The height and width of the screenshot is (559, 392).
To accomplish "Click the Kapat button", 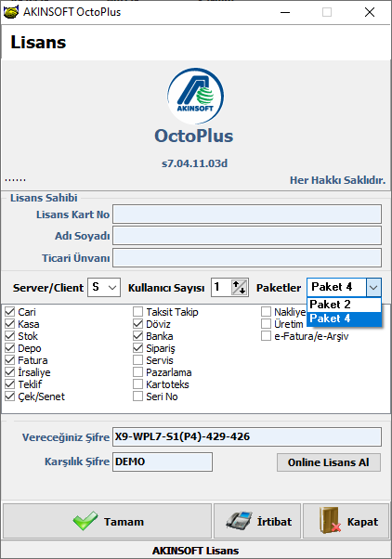I will (x=346, y=521).
